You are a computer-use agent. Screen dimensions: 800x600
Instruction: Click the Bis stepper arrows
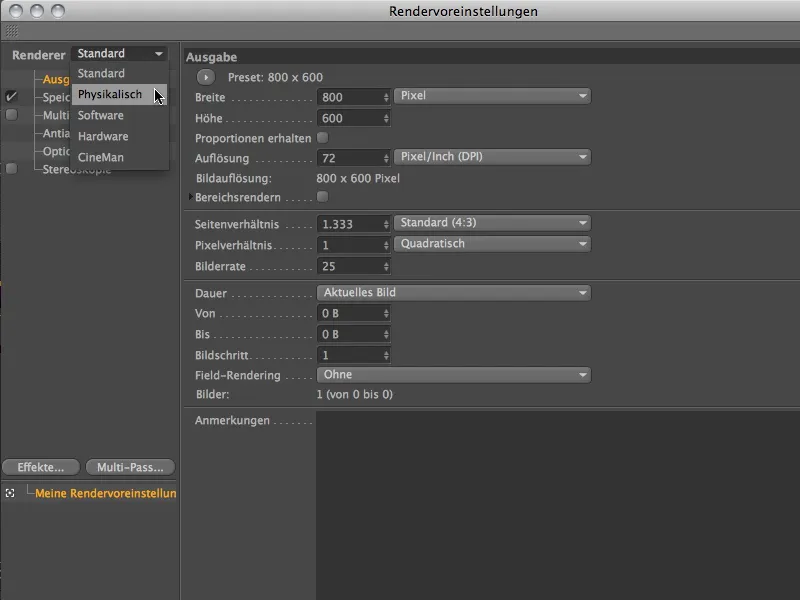[386, 335]
